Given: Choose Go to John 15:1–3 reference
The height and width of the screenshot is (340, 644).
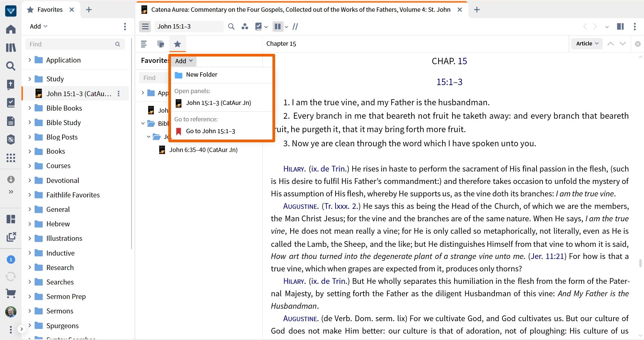Looking at the screenshot, I should tap(222, 131).
